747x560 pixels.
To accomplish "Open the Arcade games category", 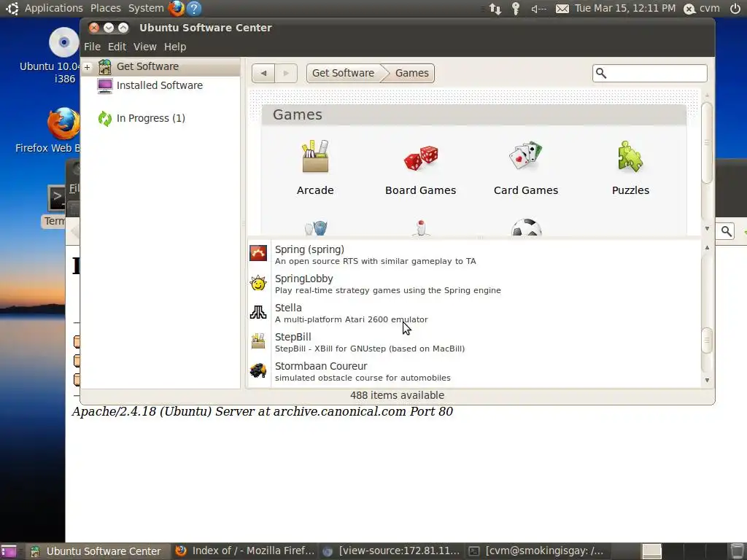I will click(315, 167).
